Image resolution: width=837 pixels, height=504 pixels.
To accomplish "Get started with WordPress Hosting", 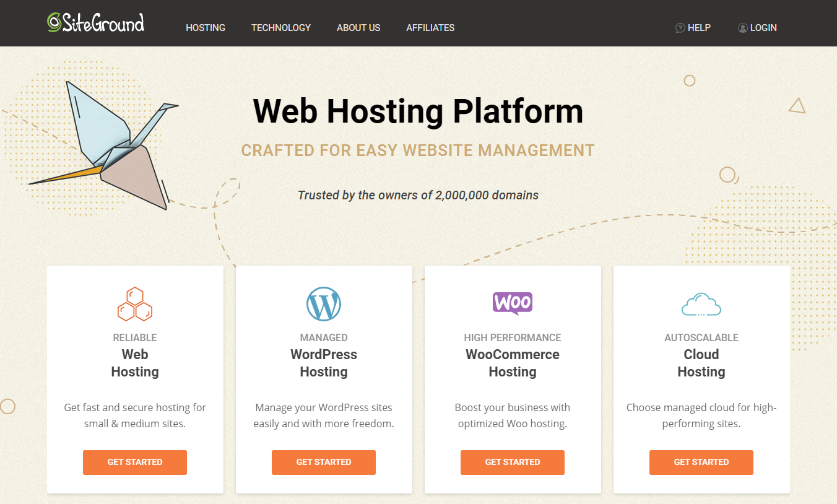I will coord(324,463).
